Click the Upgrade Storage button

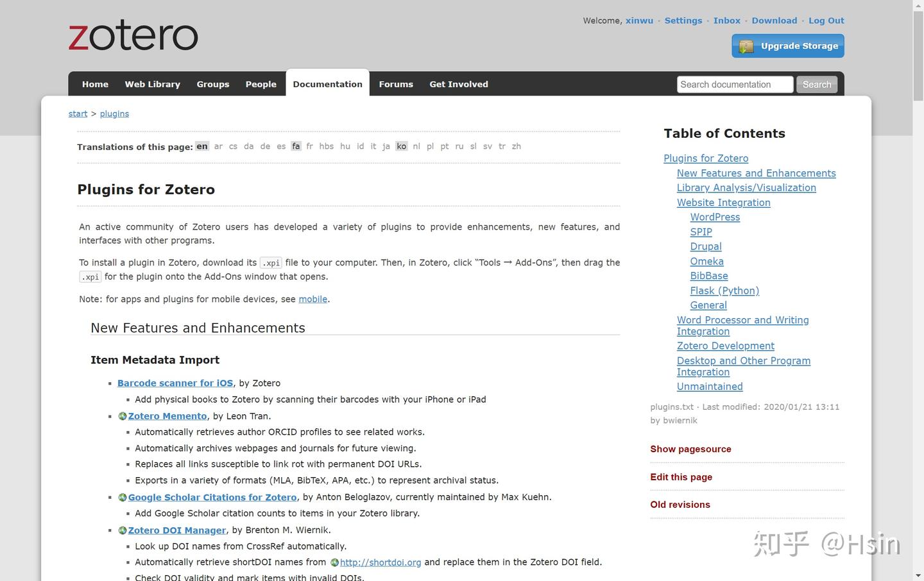pos(788,46)
